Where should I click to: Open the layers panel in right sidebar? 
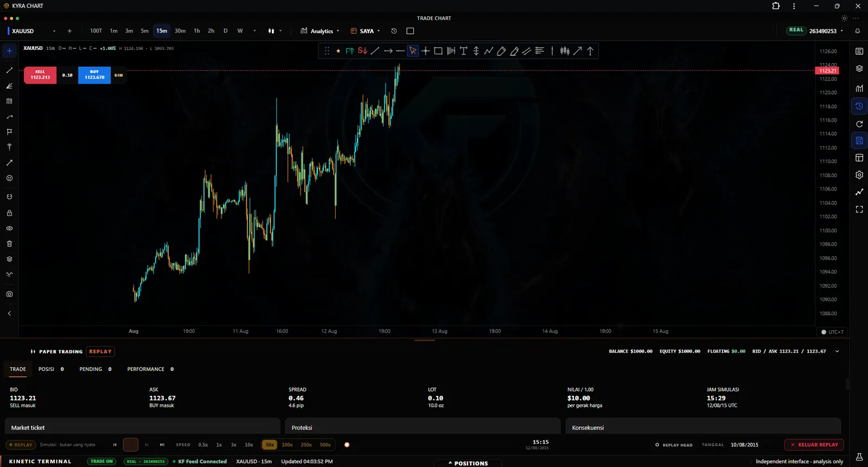(859, 68)
